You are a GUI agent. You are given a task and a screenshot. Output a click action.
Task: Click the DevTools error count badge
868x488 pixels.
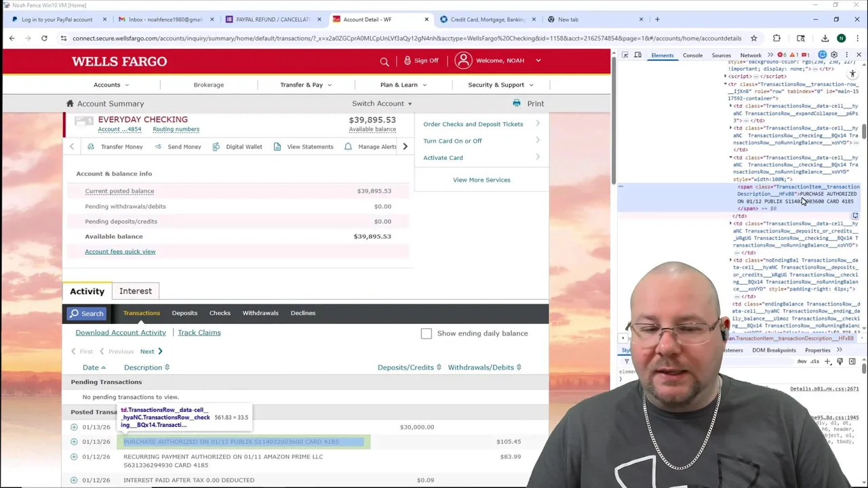pyautogui.click(x=781, y=55)
